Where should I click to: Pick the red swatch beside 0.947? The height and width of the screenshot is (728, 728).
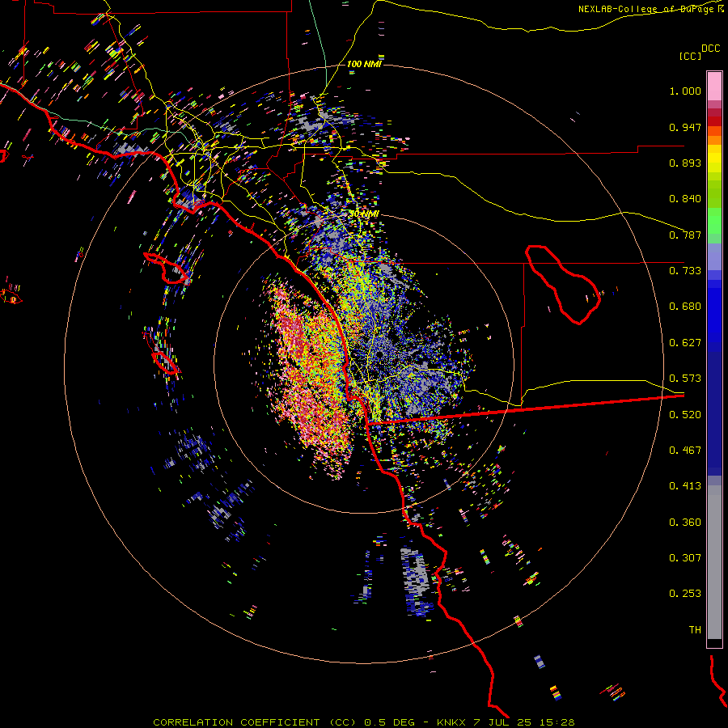[x=714, y=121]
